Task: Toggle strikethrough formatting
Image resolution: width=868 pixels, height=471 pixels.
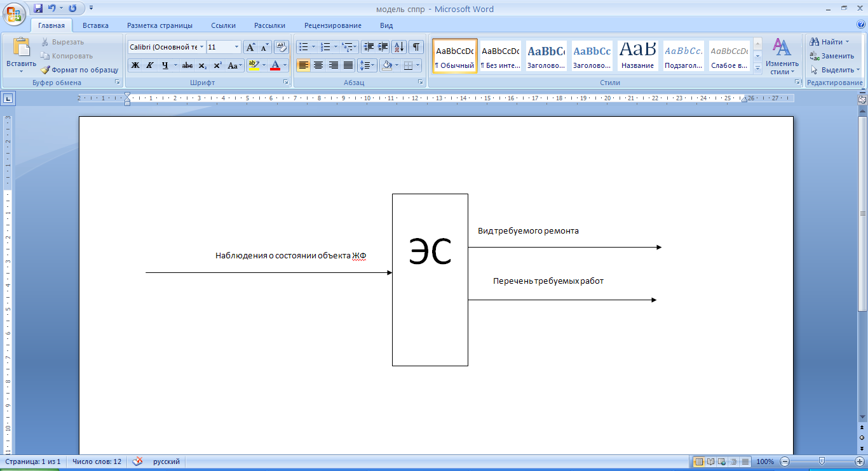Action: coord(187,65)
